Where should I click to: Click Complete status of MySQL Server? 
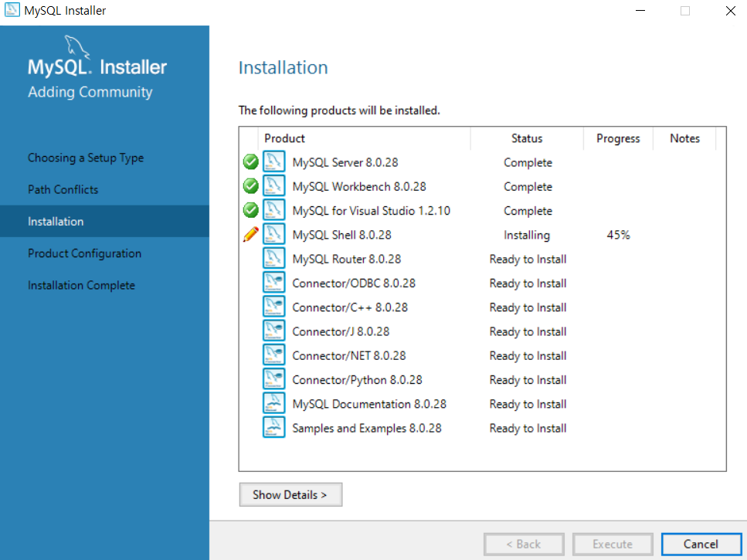coord(528,163)
